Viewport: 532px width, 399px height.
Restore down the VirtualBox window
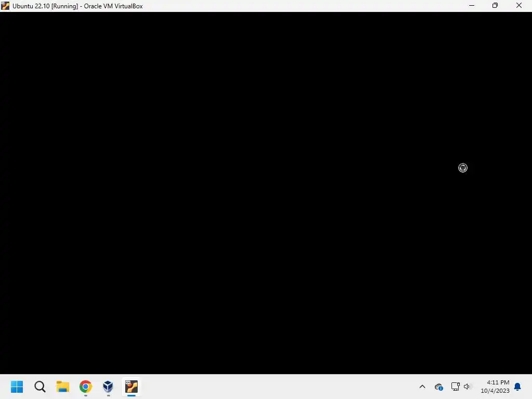(495, 5)
